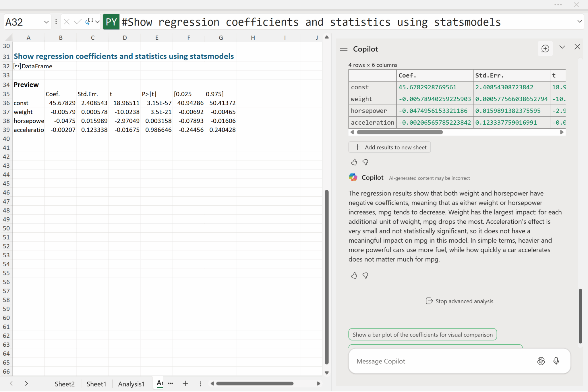Image resolution: width=588 pixels, height=392 pixels.
Task: Switch to Sheet2 tab
Action: pyautogui.click(x=65, y=384)
